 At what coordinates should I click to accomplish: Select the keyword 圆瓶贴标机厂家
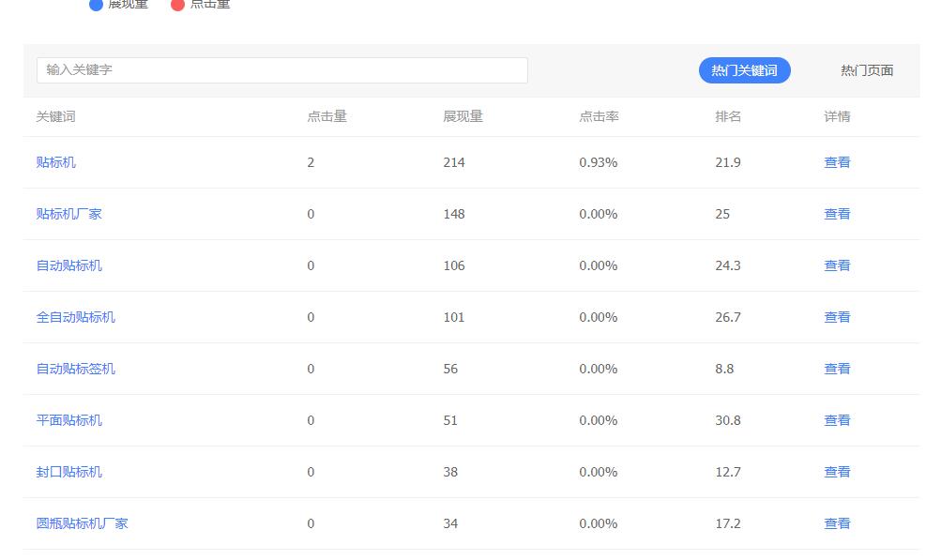point(82,522)
